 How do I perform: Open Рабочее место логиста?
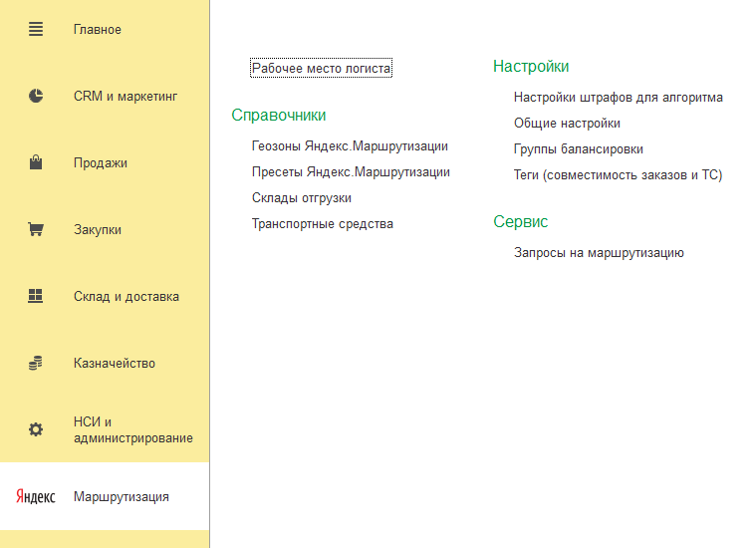click(322, 69)
